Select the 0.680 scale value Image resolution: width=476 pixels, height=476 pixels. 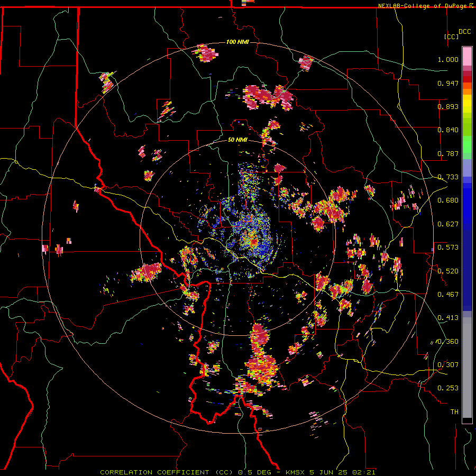tap(448, 200)
